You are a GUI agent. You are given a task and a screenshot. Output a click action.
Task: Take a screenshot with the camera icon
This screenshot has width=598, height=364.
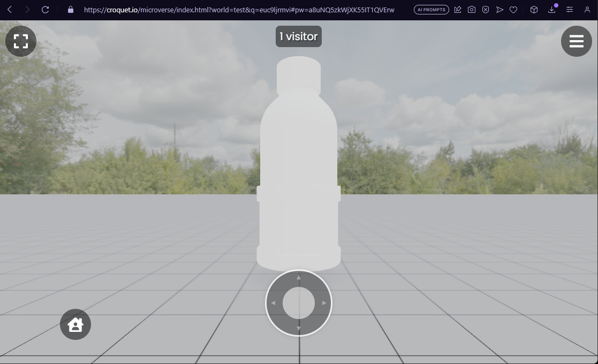[472, 9]
